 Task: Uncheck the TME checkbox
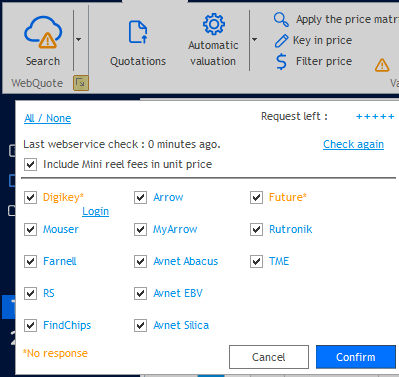pos(256,261)
